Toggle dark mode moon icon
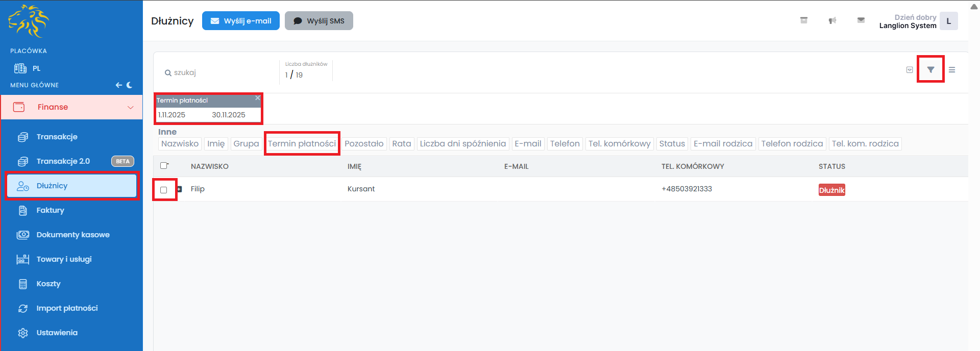980x351 pixels. 130,85
